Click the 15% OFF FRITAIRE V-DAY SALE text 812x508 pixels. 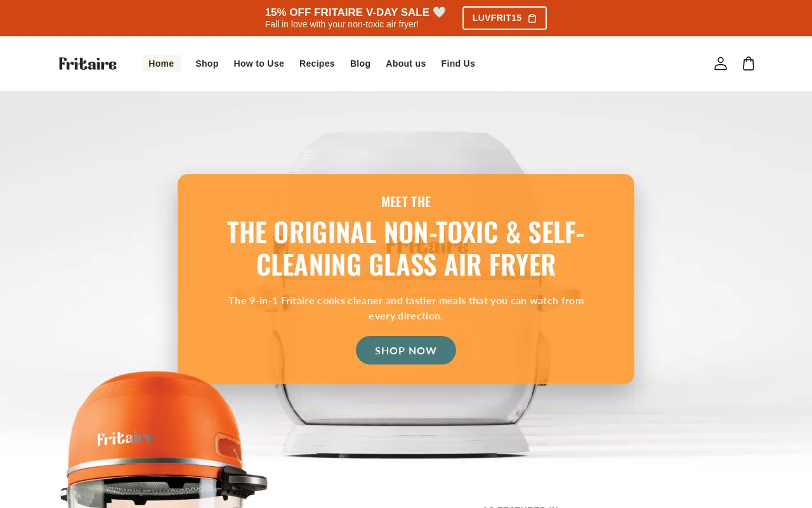[347, 12]
